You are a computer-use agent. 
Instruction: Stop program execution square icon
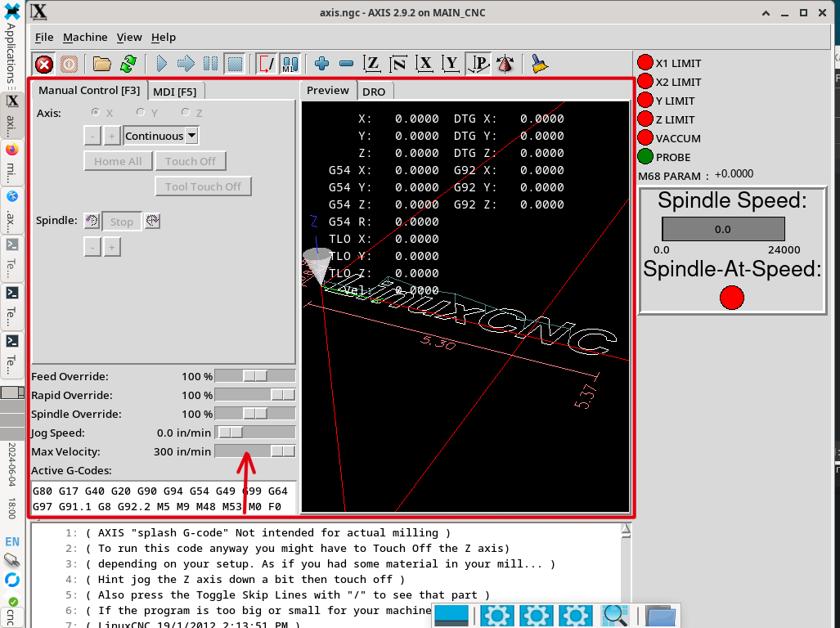(235, 65)
